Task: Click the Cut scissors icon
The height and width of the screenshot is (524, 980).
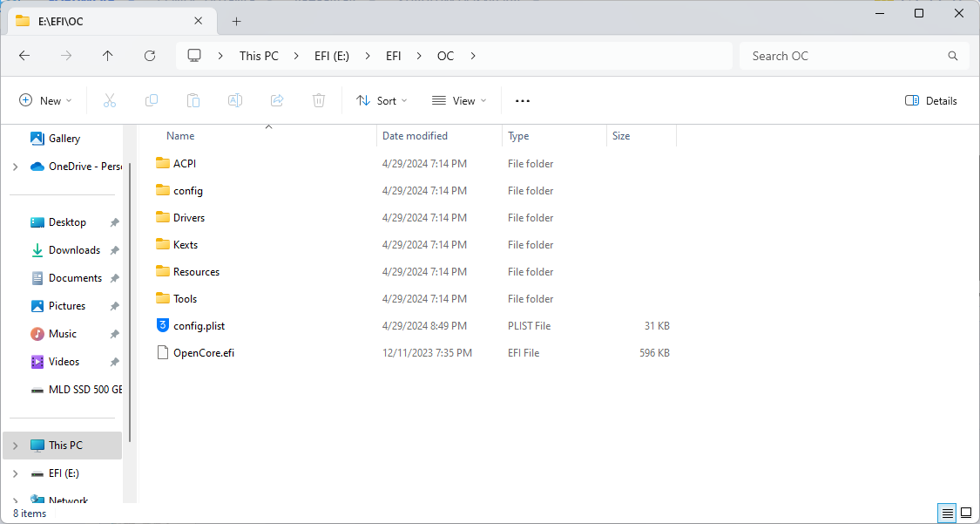Action: [x=109, y=100]
